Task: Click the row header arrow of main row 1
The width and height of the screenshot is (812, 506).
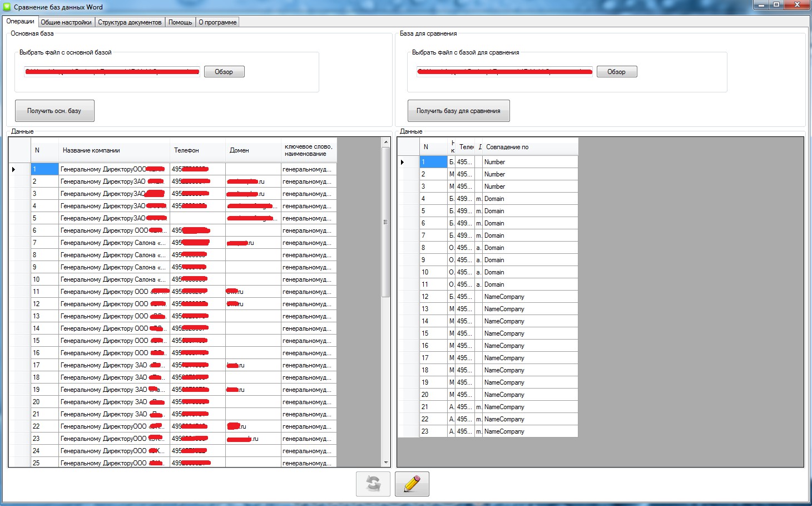Action: 19,169
